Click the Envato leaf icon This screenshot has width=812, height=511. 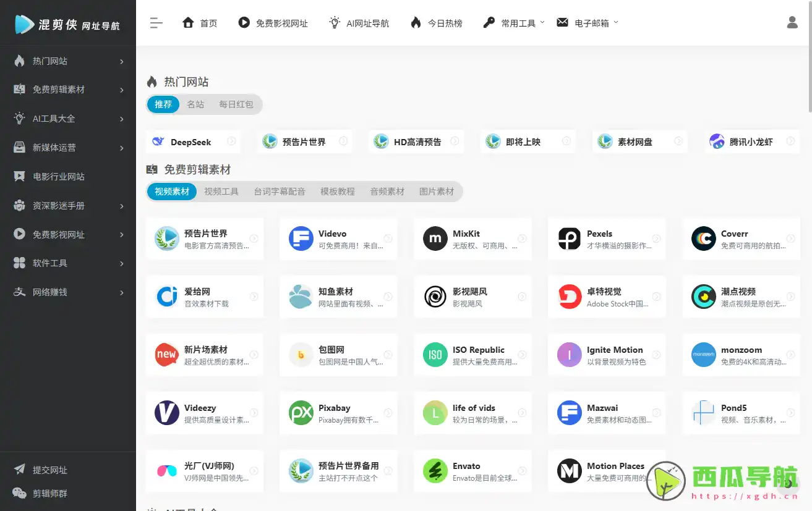pos(434,470)
